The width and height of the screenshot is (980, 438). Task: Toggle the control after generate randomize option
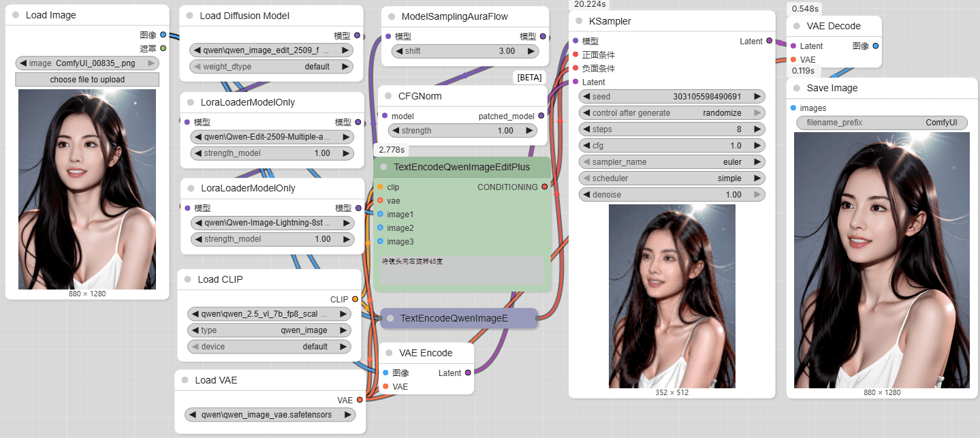(x=671, y=113)
